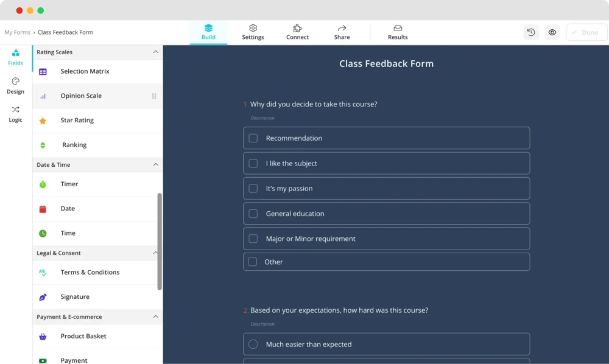Click the Star Rating field icon

pos(42,120)
